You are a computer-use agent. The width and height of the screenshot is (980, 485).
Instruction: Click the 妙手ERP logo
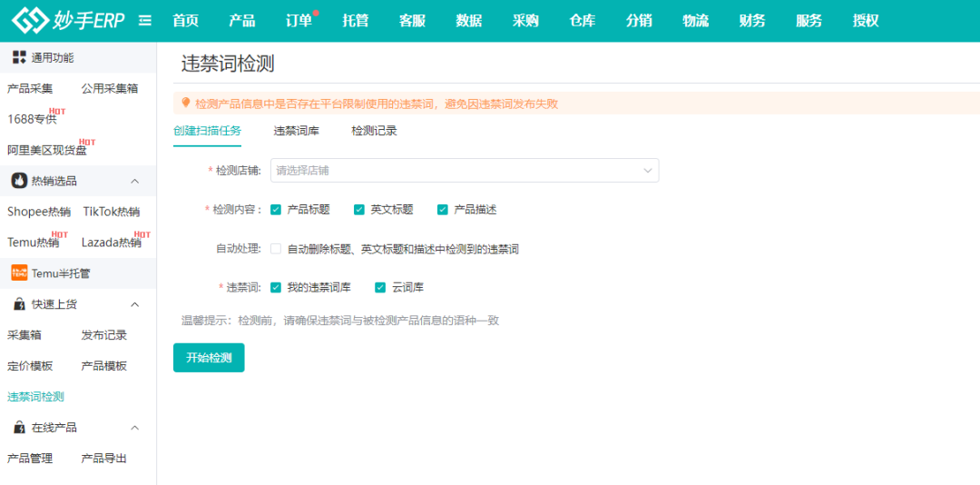click(68, 21)
